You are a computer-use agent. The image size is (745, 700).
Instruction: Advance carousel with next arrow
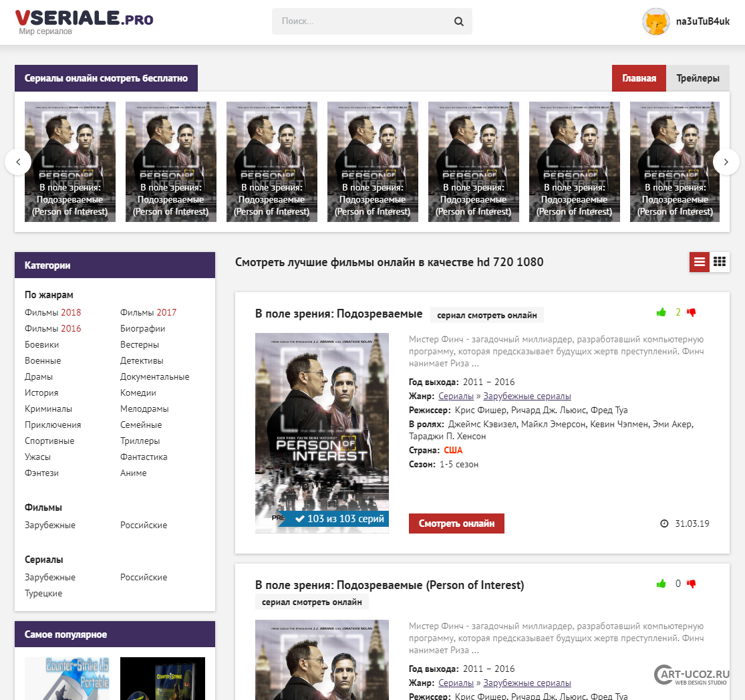726,162
